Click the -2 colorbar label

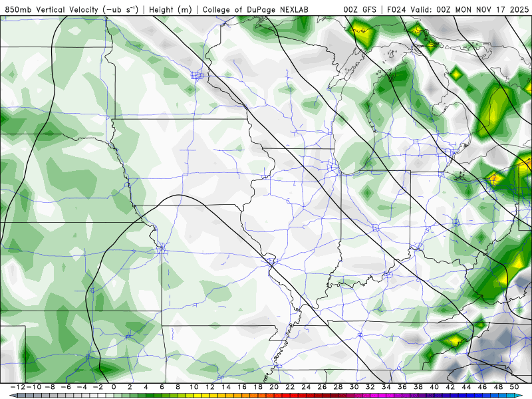[98, 387]
